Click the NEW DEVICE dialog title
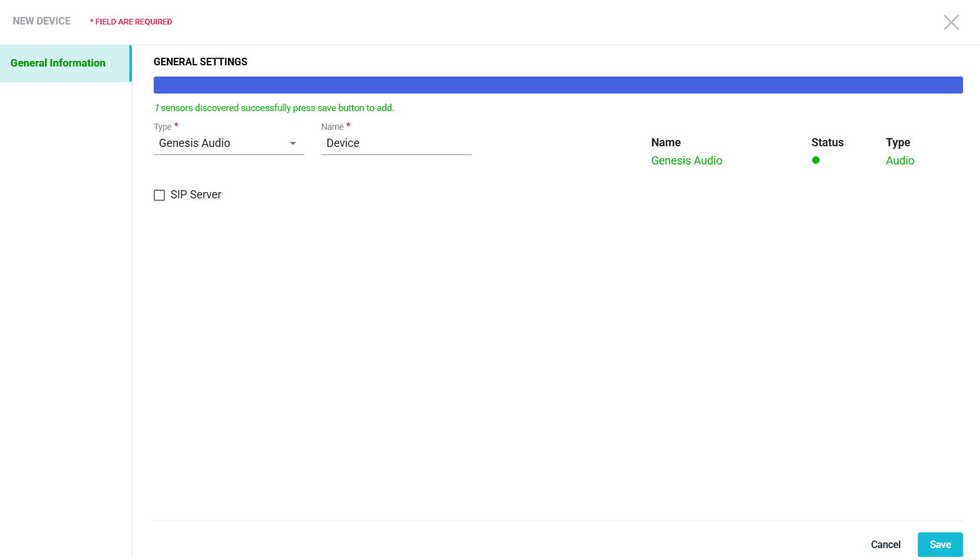This screenshot has width=980, height=560. (41, 21)
